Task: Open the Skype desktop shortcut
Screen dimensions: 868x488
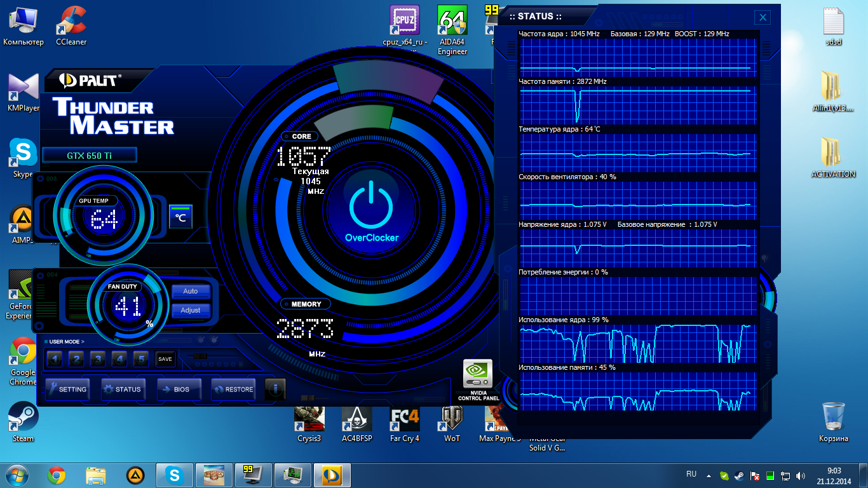Action: [x=24, y=158]
